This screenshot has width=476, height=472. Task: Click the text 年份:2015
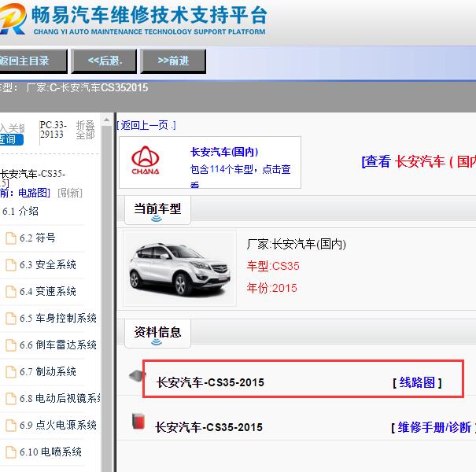click(271, 288)
